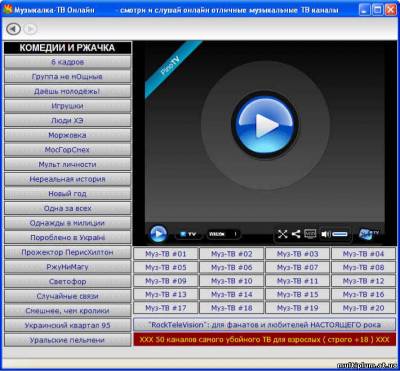400x371 pixels.
Task: Click the PinoTV logo in player corner
Action: pyautogui.click(x=369, y=234)
